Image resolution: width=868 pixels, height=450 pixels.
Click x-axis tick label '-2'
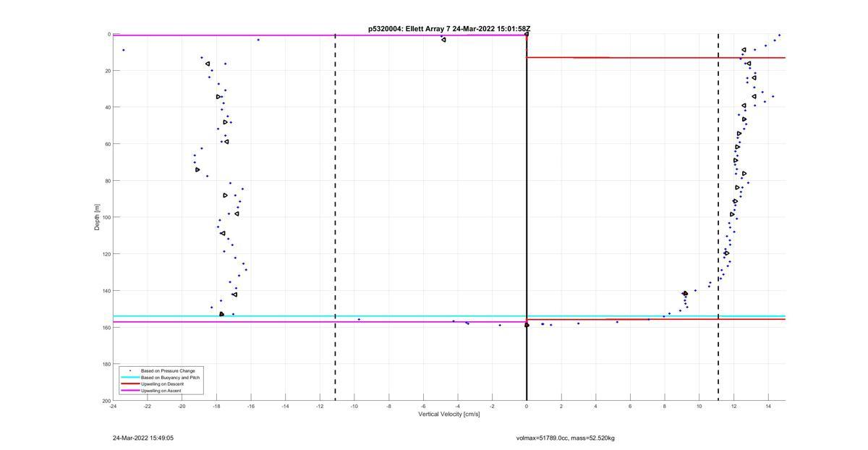492,407
